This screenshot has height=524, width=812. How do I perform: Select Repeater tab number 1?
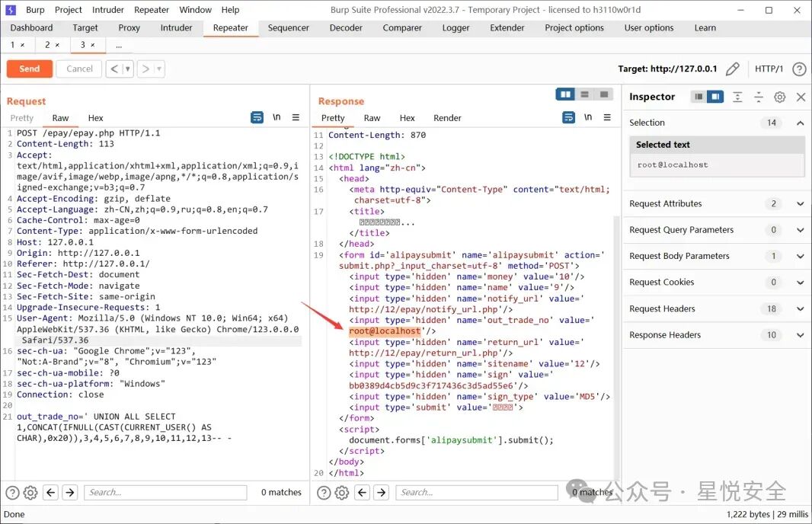tap(12, 45)
